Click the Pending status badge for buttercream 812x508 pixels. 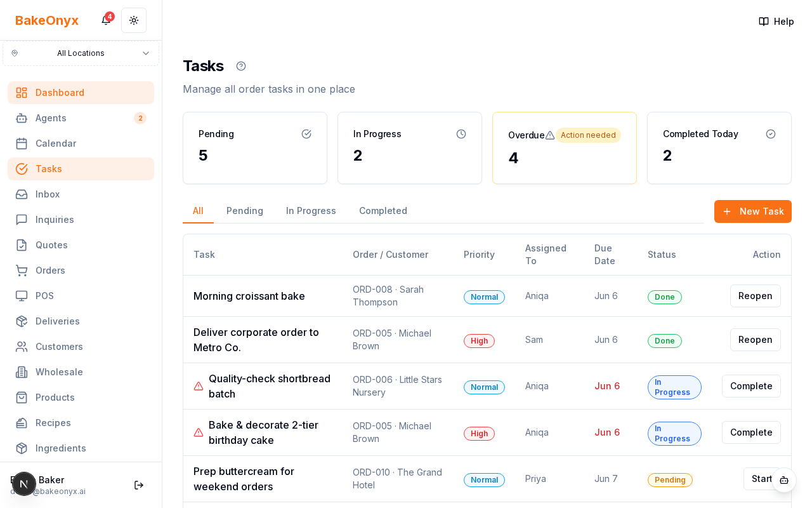coord(670,480)
